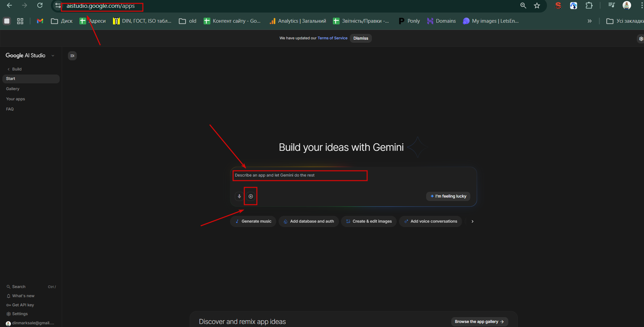644x327 pixels.
Task: Open the Analytics | Загальний bookmark
Action: (x=298, y=21)
